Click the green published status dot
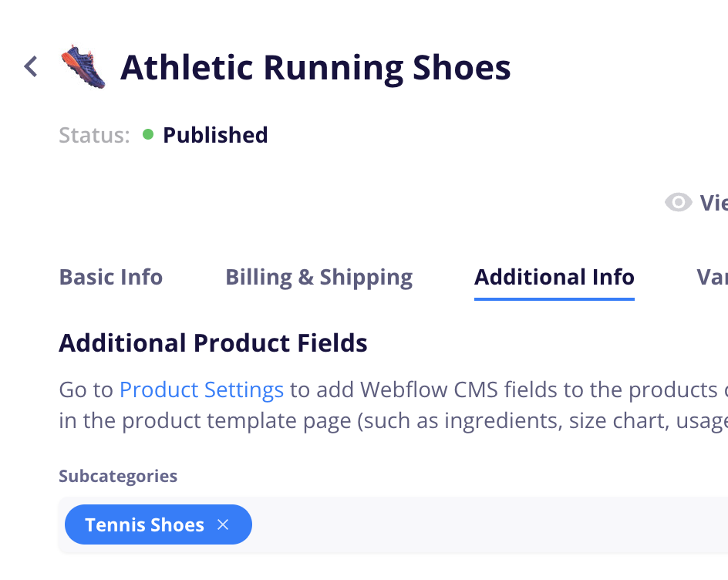Screen dimensions: 728x580 coord(148,135)
